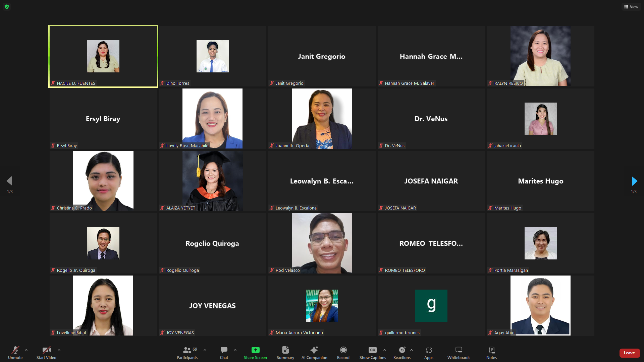Screen dimensions: 644x362
Task: Open the View layout menu
Action: point(631,7)
